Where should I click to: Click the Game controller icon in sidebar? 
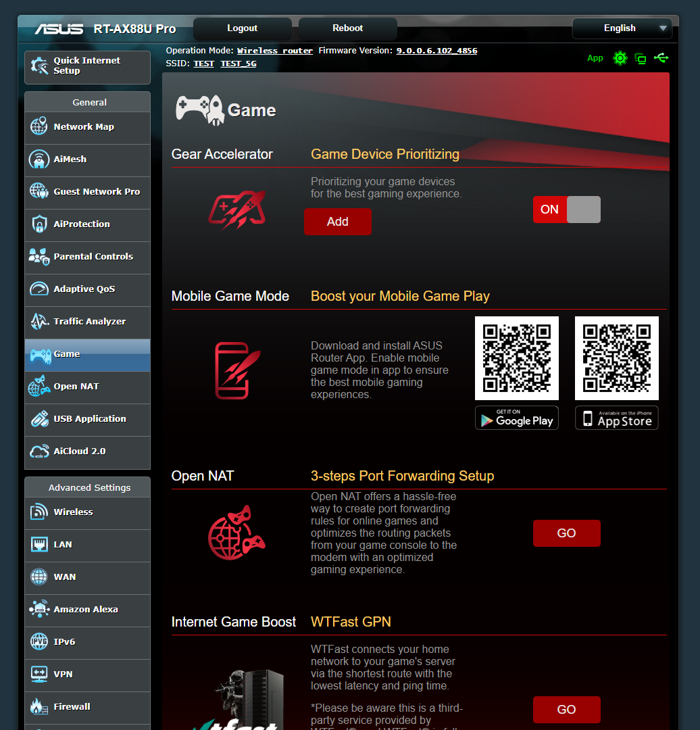click(41, 356)
